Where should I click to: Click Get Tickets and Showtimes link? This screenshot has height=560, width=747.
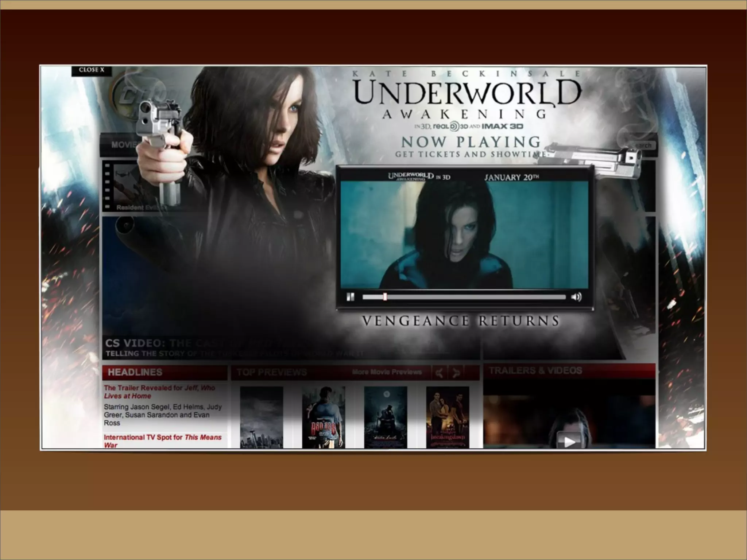471,154
